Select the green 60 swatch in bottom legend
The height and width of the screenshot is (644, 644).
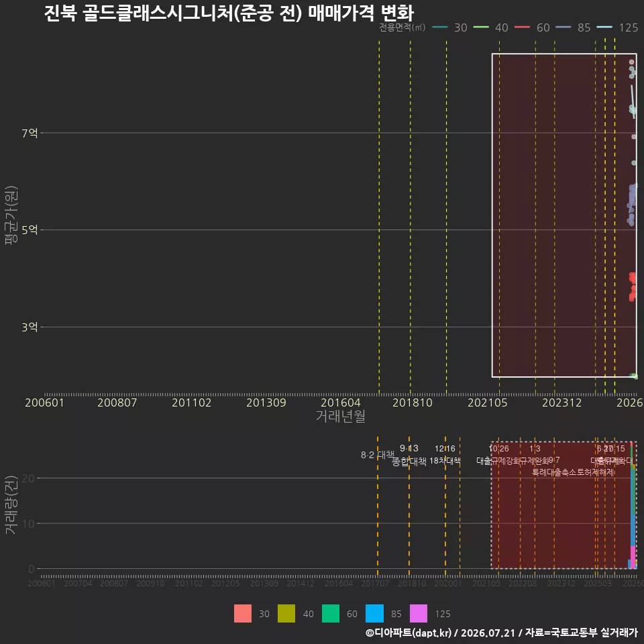click(x=331, y=614)
